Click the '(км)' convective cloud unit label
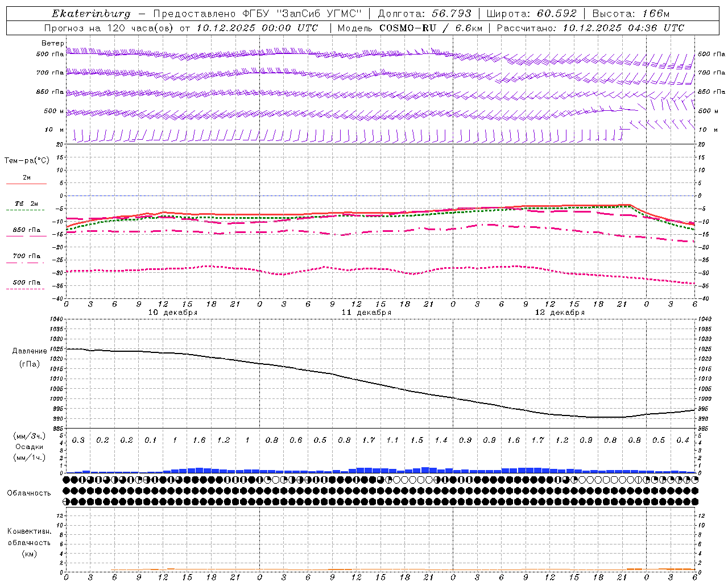The image size is (728, 582). (x=29, y=554)
